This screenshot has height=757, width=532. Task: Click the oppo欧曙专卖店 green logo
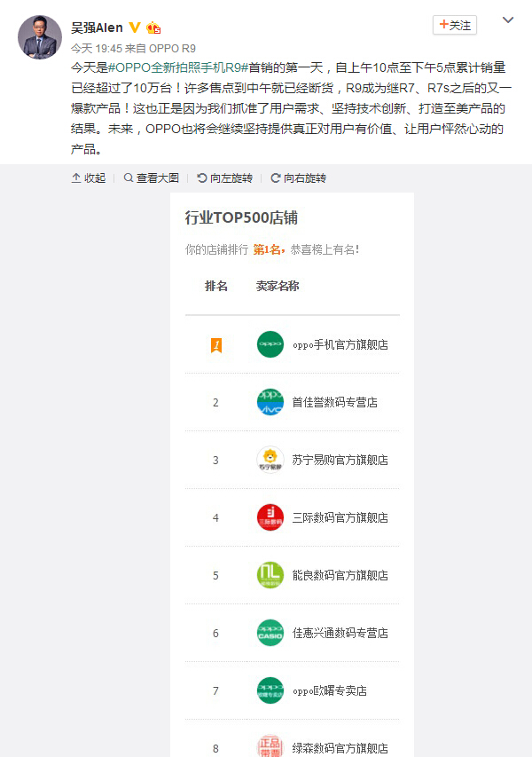[270, 690]
